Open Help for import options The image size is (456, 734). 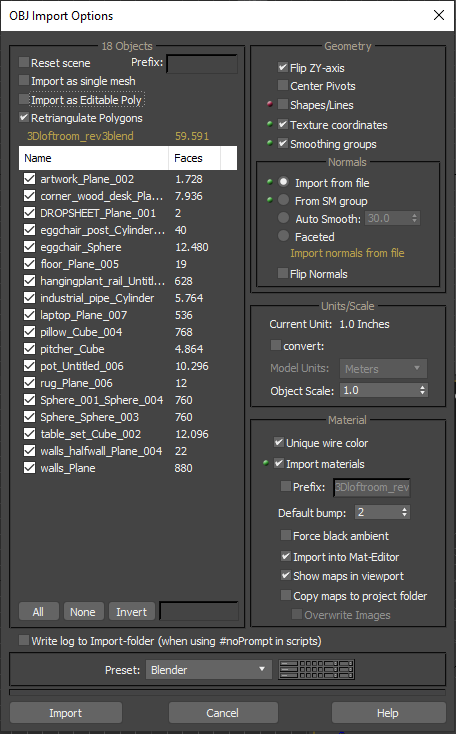[x=388, y=712]
